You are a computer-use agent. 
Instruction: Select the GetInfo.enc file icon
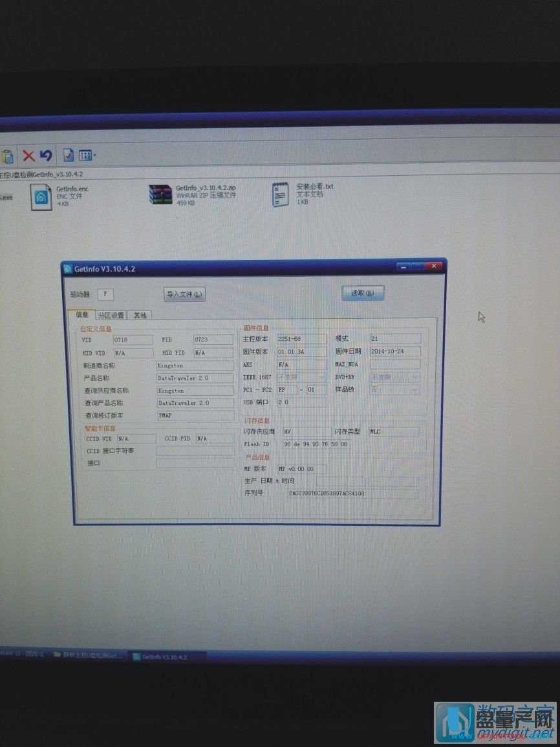(x=41, y=197)
